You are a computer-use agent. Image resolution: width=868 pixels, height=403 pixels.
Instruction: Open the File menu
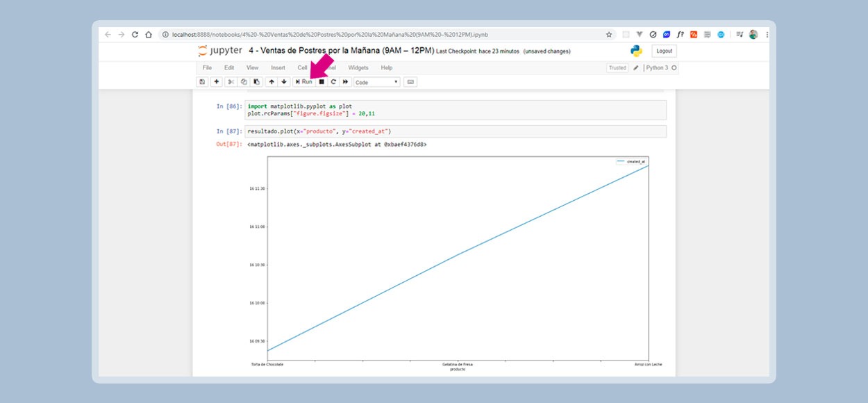207,68
